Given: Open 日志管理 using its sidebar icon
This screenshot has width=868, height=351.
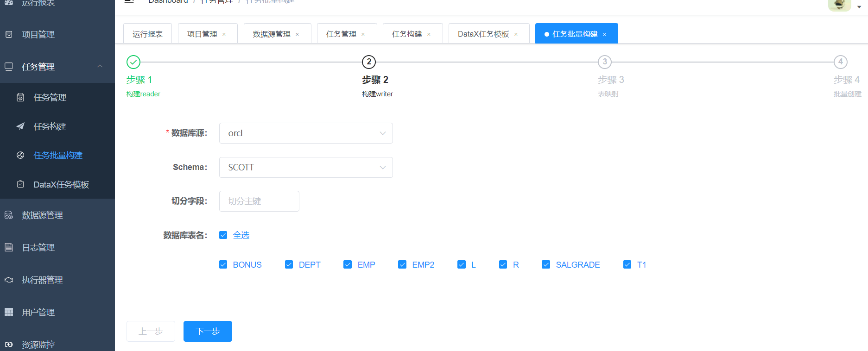Looking at the screenshot, I should click(9, 247).
